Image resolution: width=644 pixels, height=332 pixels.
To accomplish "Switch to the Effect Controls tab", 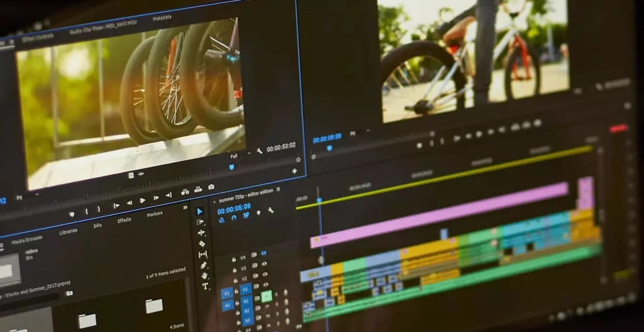I will coord(37,37).
